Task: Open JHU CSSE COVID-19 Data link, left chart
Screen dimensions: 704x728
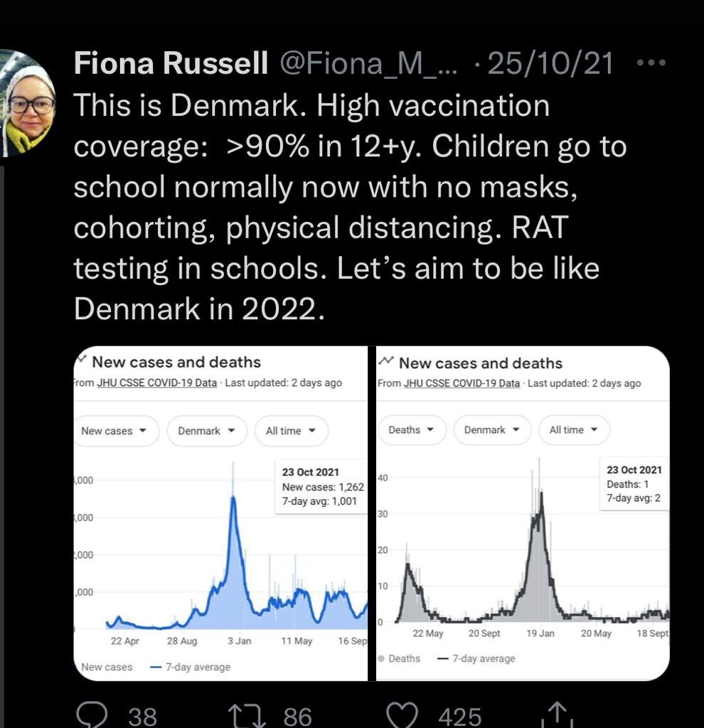Action: coord(156,382)
